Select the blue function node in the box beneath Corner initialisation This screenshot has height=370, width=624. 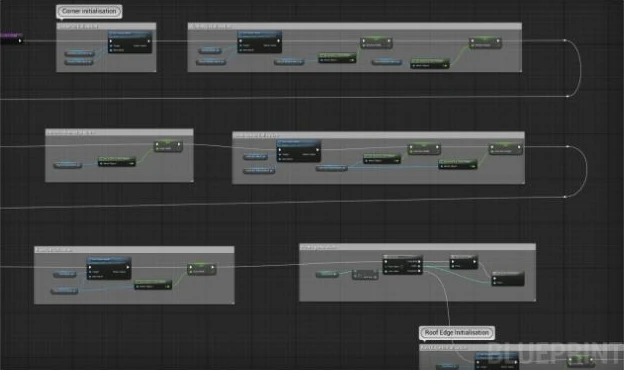tap(130, 43)
